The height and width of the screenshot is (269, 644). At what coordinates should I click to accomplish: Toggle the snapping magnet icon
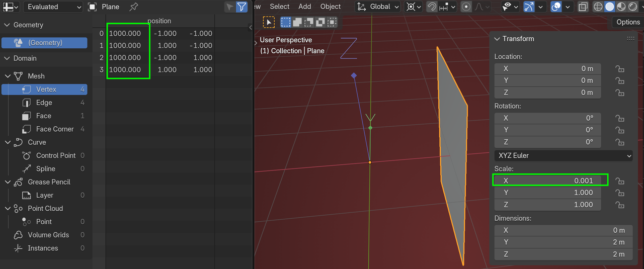click(432, 7)
